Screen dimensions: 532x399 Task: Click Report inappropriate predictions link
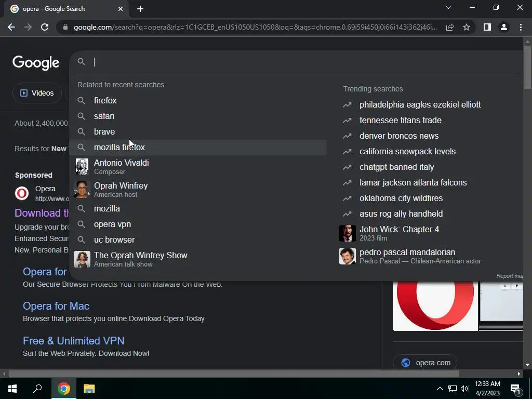click(x=510, y=276)
